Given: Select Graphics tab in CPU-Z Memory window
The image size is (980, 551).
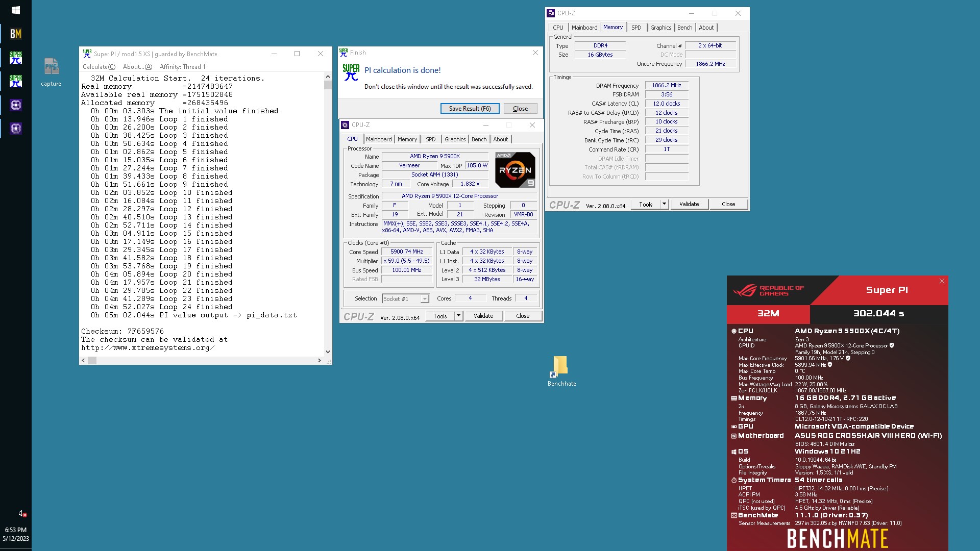Looking at the screenshot, I should tap(660, 28).
